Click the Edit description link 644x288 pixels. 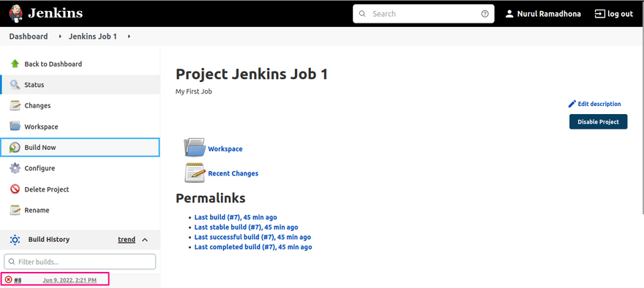coord(599,105)
